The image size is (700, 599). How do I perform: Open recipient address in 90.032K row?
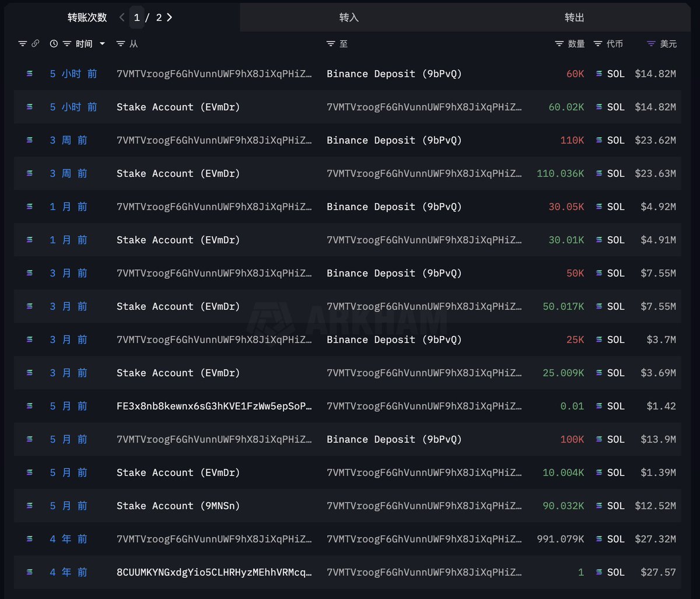tap(425, 506)
